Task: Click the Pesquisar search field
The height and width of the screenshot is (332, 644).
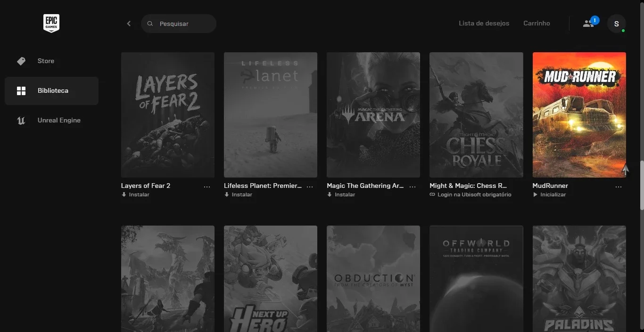Action: click(179, 24)
